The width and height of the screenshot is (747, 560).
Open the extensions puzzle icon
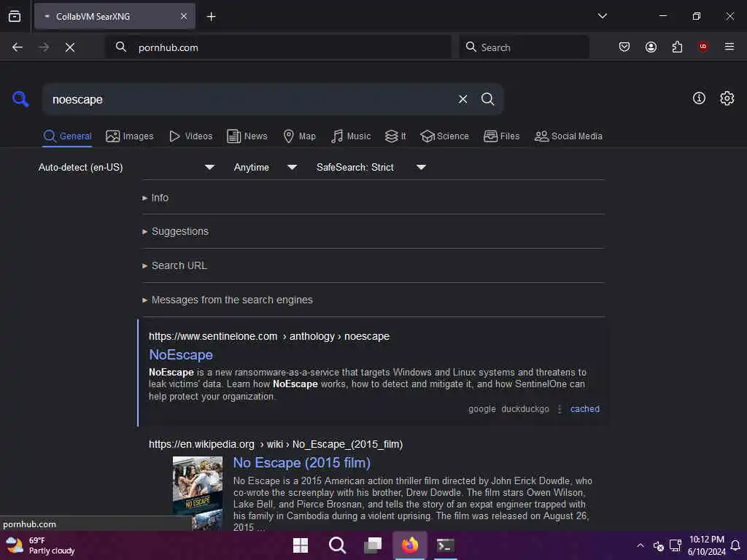(677, 47)
